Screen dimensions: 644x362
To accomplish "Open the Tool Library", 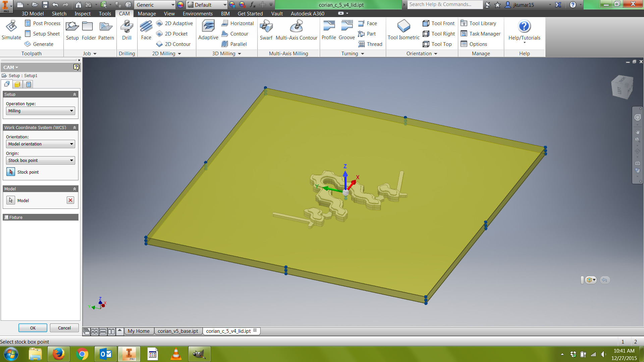I will (478, 23).
